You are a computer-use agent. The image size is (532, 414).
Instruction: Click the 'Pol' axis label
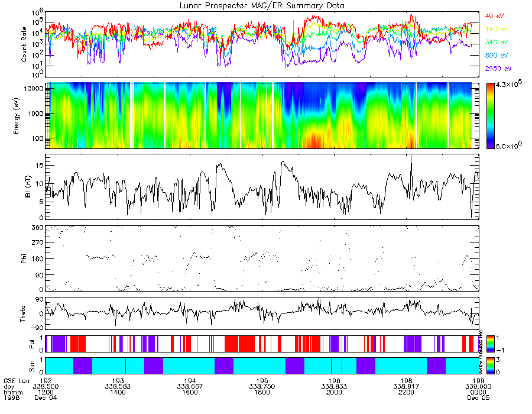tap(32, 344)
